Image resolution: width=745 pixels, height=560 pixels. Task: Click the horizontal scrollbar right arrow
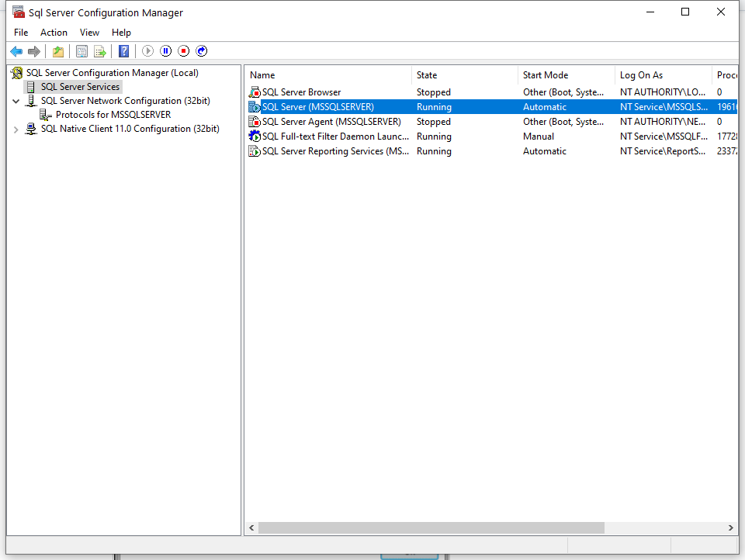tap(731, 527)
